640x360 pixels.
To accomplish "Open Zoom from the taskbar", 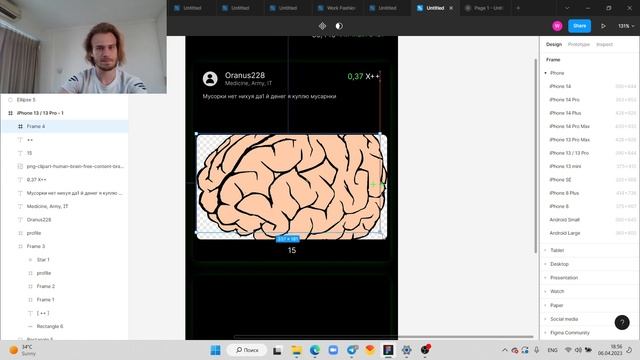I will pyautogui.click(x=333, y=350).
